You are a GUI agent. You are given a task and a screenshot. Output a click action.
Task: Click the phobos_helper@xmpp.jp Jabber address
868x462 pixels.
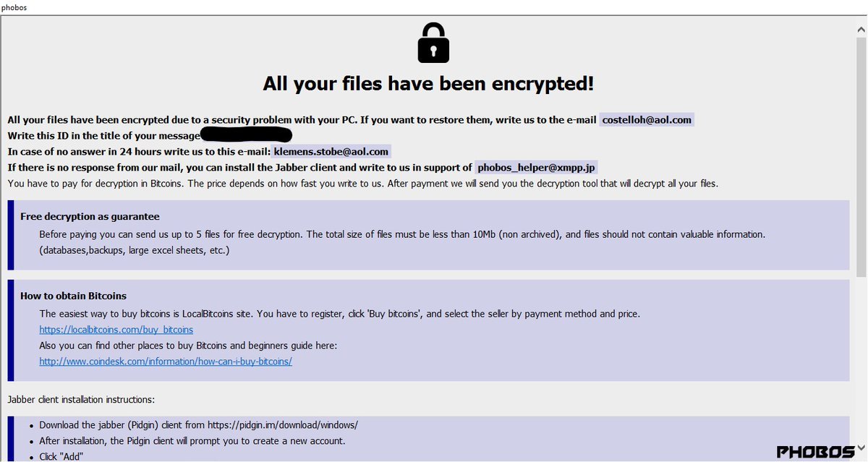coord(536,167)
